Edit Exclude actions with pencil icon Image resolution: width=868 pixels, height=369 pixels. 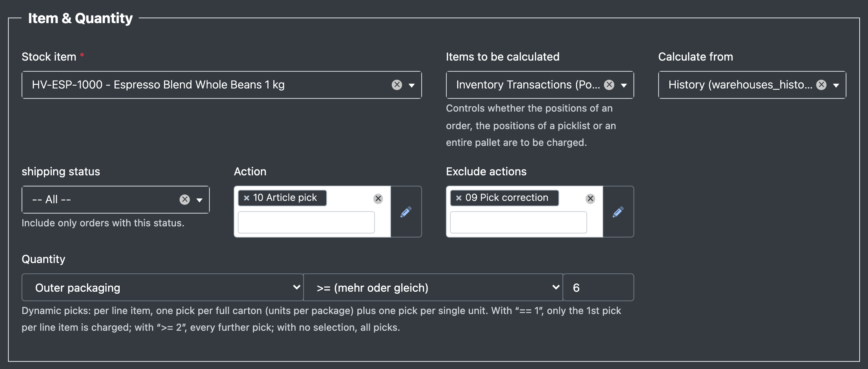coord(618,212)
